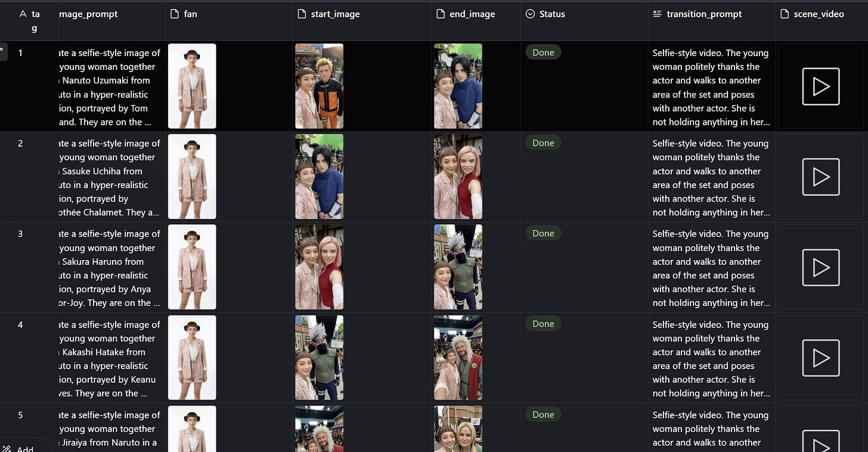Image resolution: width=868 pixels, height=452 pixels.
Task: Select the Status column header
Action: [584, 21]
